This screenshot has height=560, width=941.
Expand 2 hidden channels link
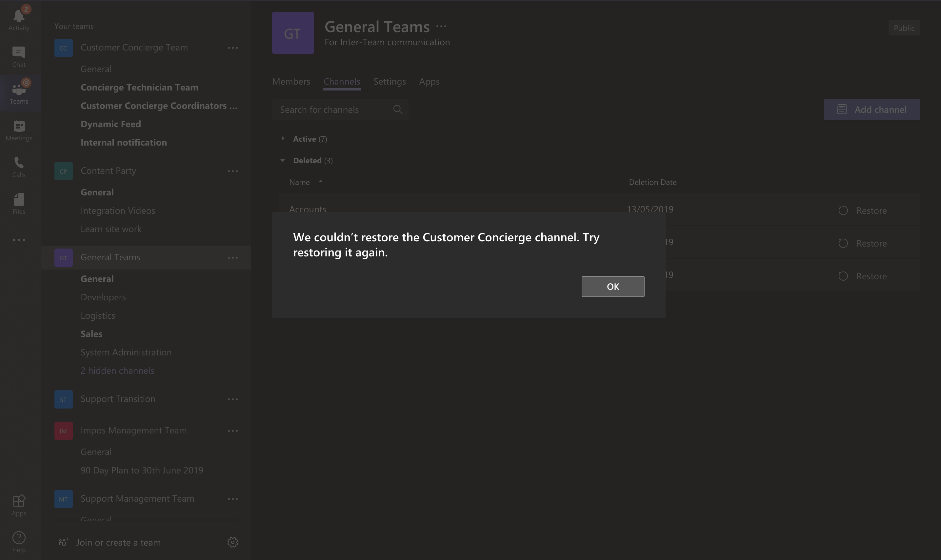(x=117, y=370)
